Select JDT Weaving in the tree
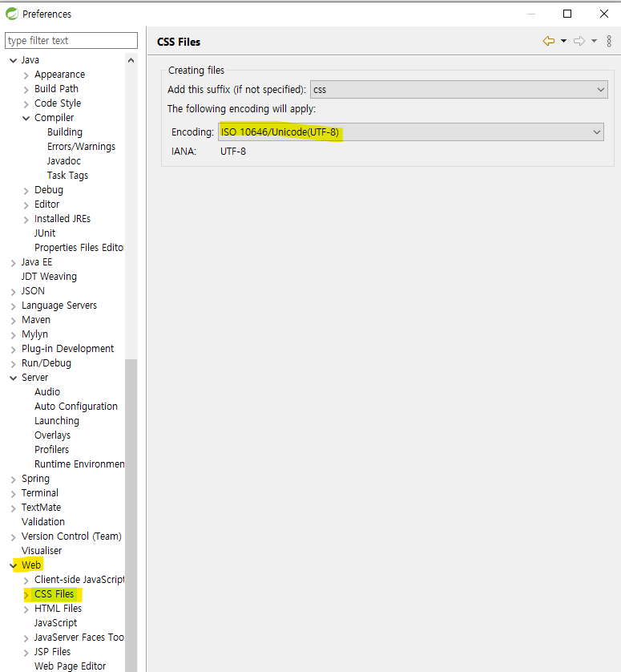This screenshot has height=672, width=621. coord(49,277)
